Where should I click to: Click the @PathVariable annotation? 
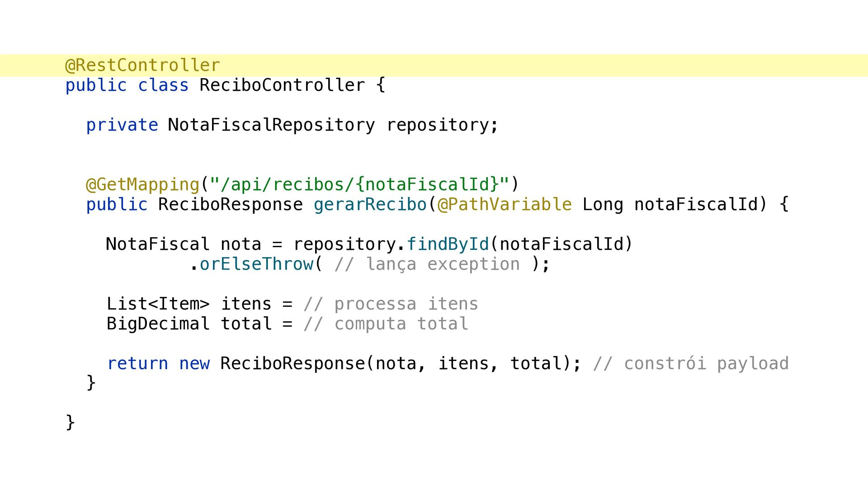505,205
